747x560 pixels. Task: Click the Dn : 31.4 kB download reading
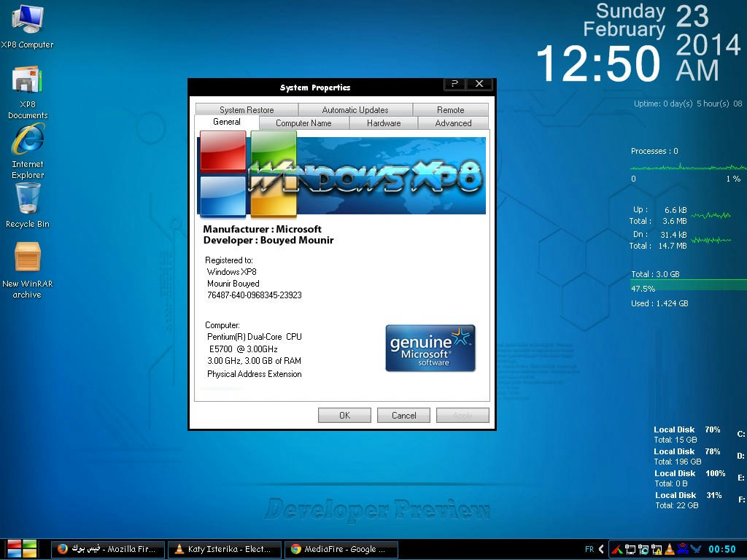click(x=659, y=234)
